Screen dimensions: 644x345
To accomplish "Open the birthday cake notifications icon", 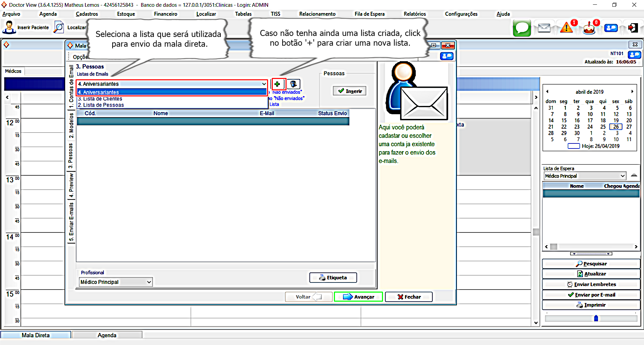I will [589, 29].
